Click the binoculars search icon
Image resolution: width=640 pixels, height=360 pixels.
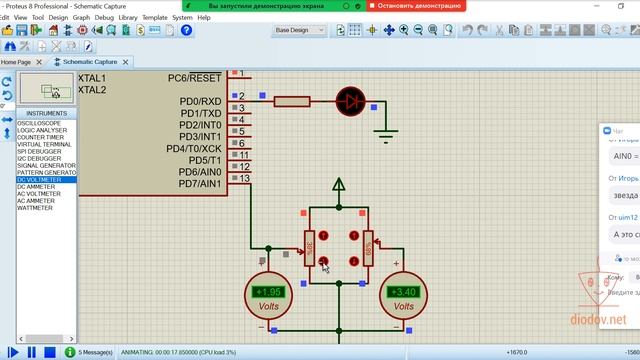click(x=10, y=47)
